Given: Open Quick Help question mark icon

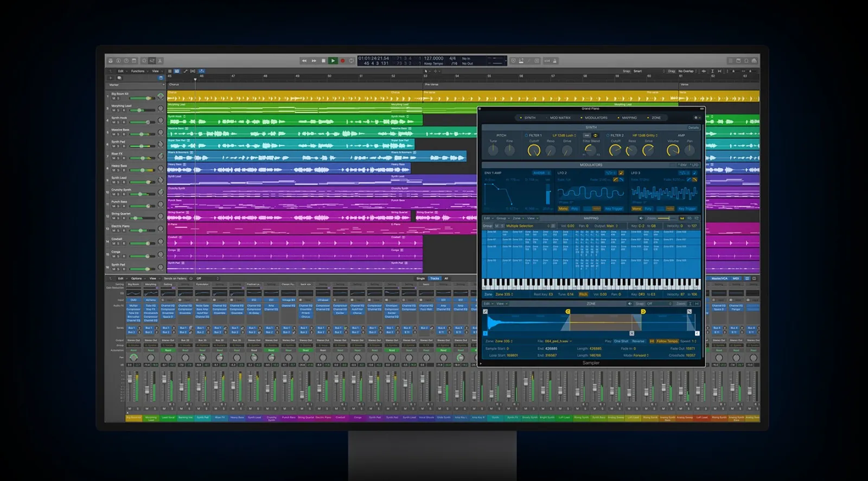Looking at the screenshot, I should (126, 61).
